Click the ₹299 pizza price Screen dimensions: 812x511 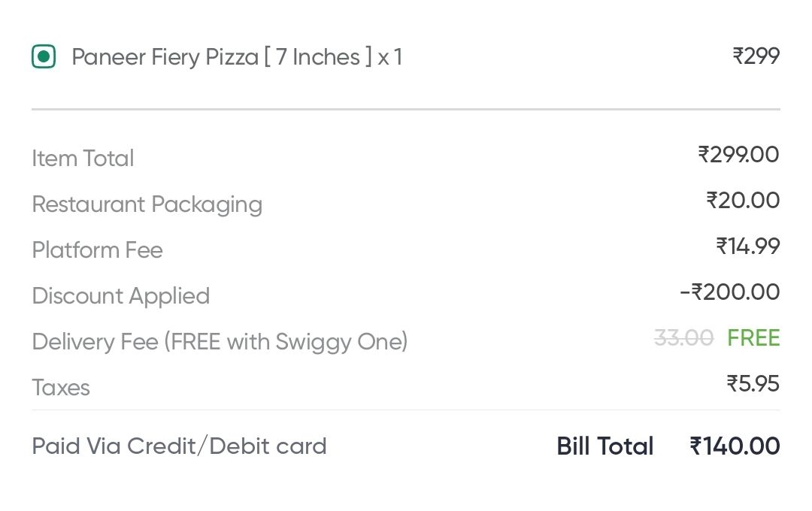[x=756, y=56]
